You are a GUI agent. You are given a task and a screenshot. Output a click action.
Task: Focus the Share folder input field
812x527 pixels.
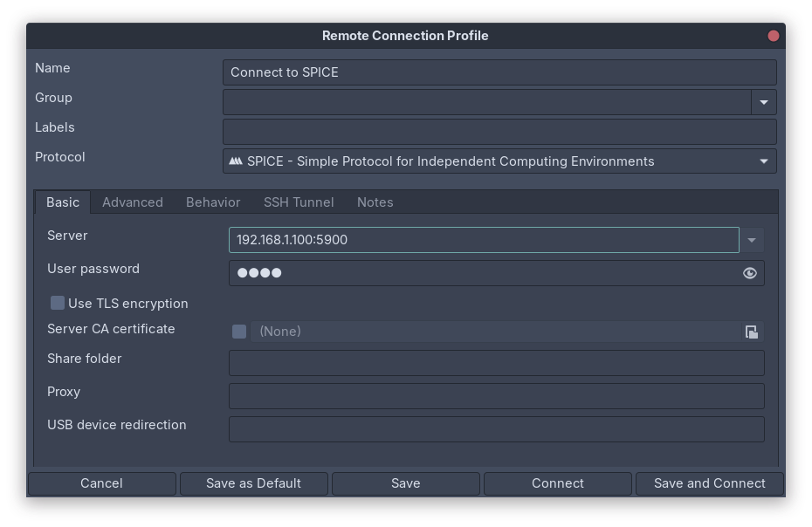(x=496, y=363)
